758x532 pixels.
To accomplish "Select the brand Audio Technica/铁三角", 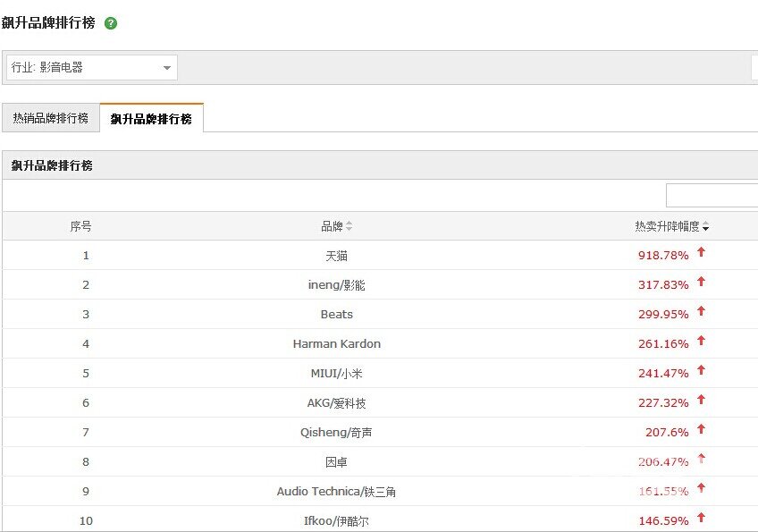I will click(x=336, y=492).
